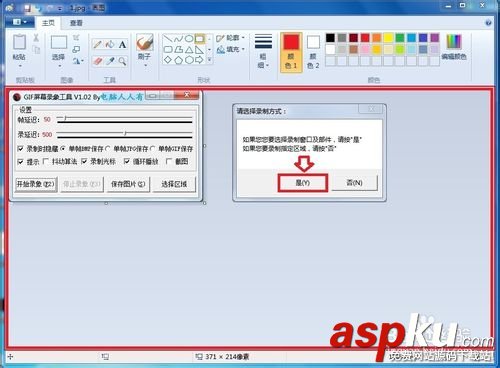Open the line thickness (粗细) dropdown
The width and height of the screenshot is (500, 368).
click(263, 51)
